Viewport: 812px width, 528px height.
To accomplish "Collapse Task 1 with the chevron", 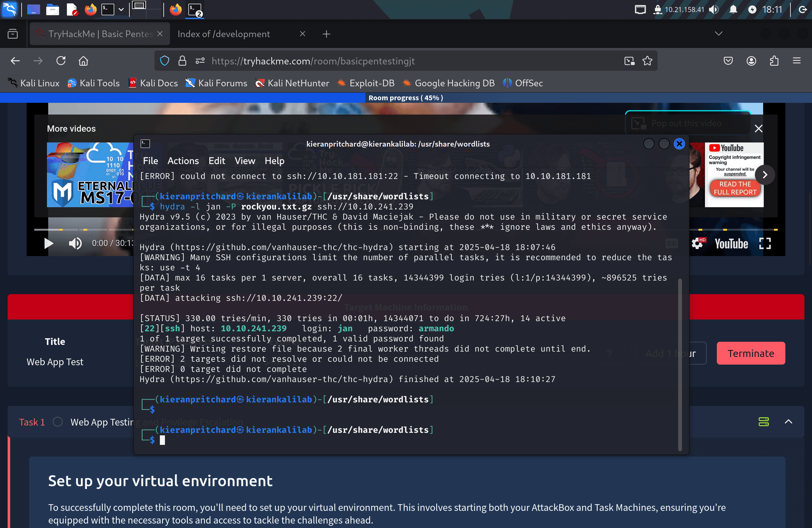I will [x=788, y=422].
